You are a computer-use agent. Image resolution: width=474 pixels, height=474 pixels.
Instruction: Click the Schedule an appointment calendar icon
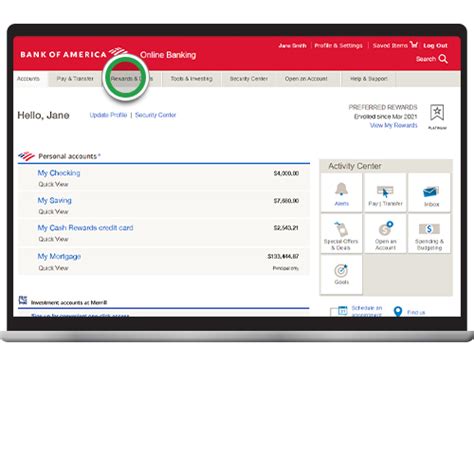point(343,310)
